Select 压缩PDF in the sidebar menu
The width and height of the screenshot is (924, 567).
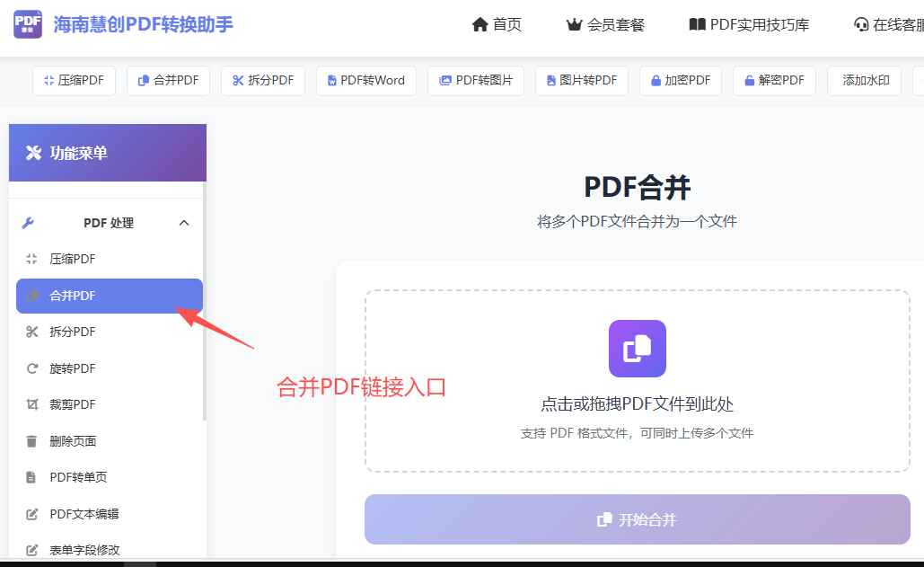coord(109,259)
